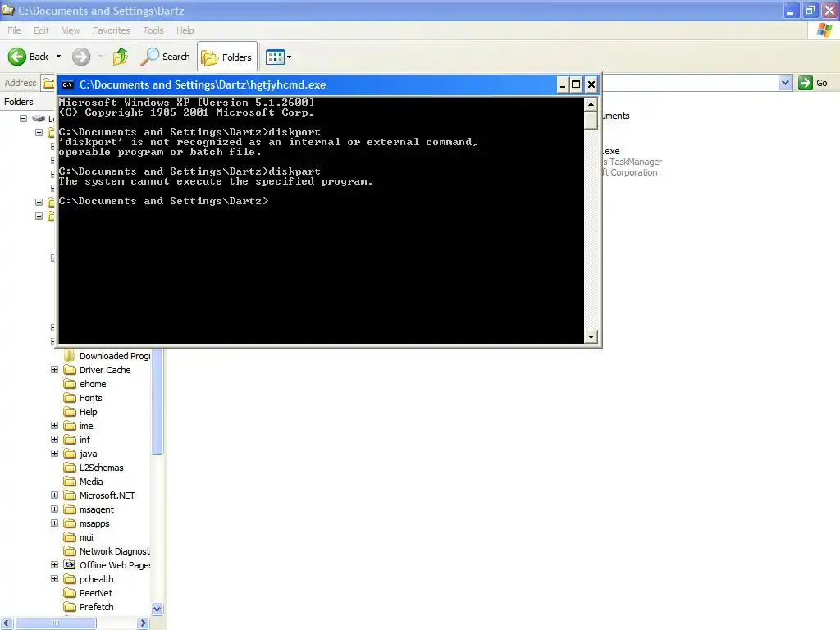Click the Address label
Screen dimensions: 840x630
click(x=21, y=83)
